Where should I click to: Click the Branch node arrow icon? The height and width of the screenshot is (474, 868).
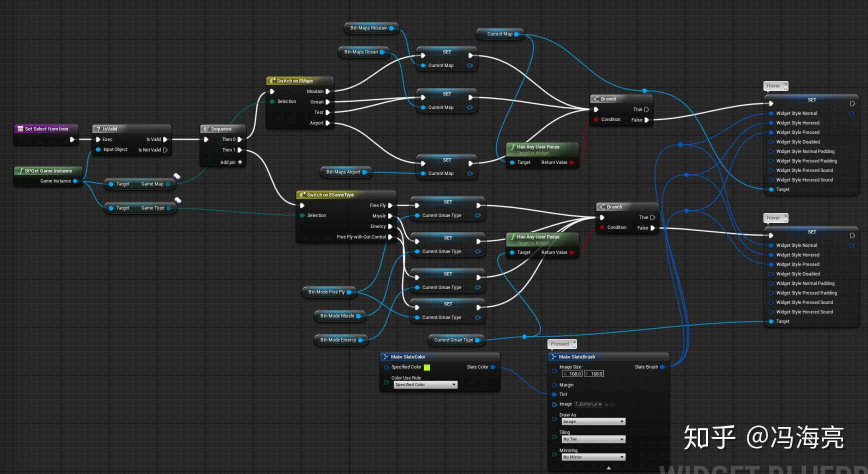click(x=595, y=98)
